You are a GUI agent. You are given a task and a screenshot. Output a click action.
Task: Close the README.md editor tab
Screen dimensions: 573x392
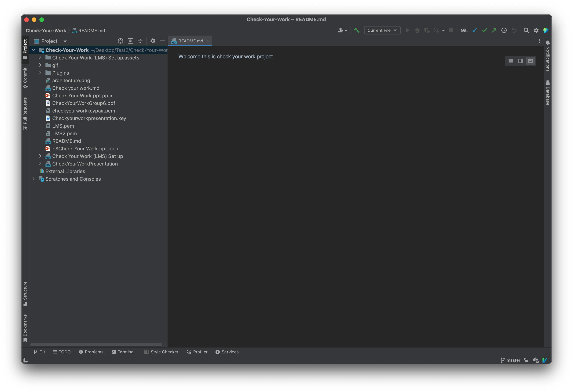click(x=208, y=41)
